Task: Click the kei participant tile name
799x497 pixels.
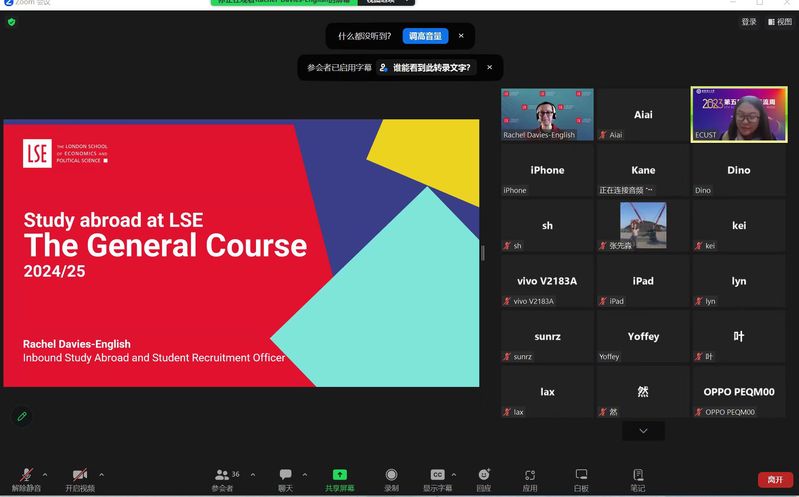Action: click(x=739, y=225)
